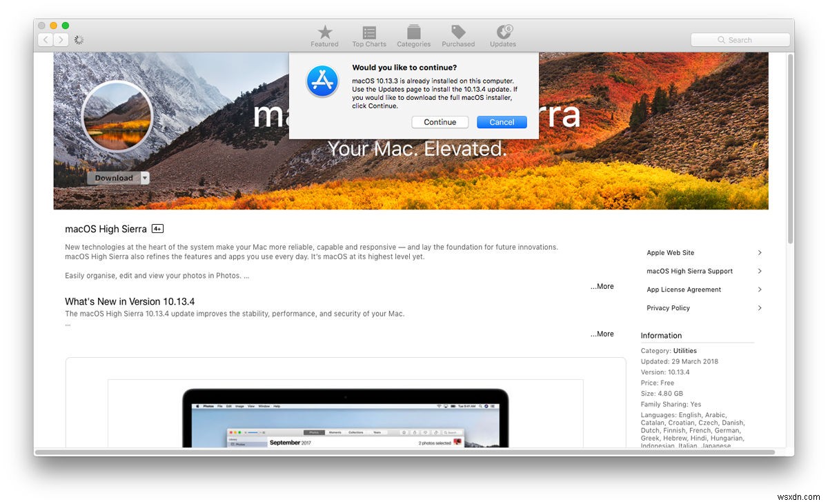
Task: Expand What's New with More link
Action: (x=602, y=334)
